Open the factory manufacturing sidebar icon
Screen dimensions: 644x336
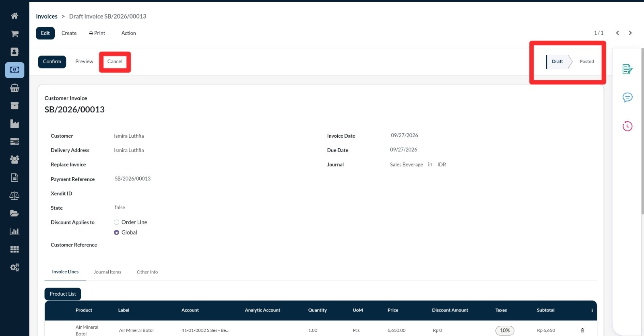tap(14, 124)
